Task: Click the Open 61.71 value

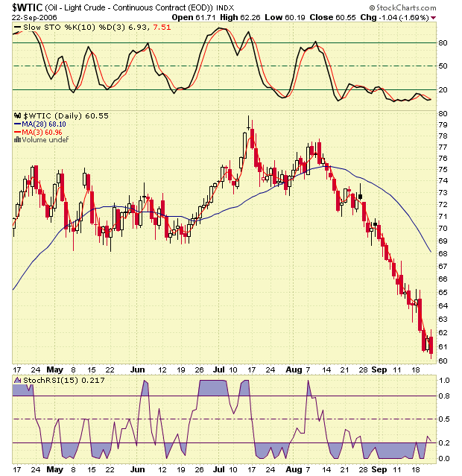Action: click(x=194, y=18)
